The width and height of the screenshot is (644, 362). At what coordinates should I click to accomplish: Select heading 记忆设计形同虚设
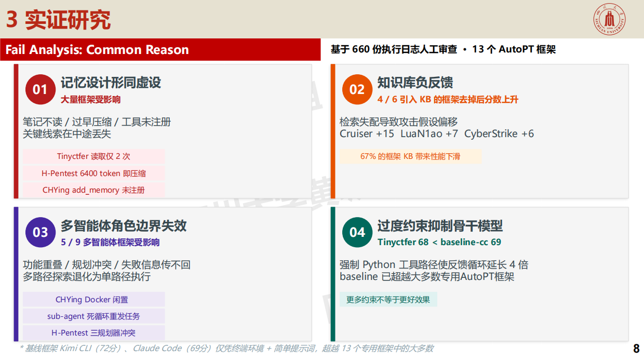(111, 83)
